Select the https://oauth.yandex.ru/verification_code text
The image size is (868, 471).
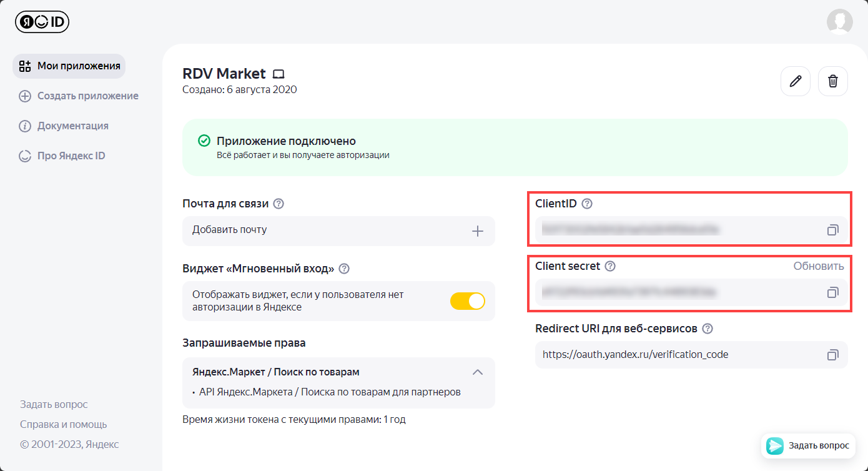tap(636, 355)
